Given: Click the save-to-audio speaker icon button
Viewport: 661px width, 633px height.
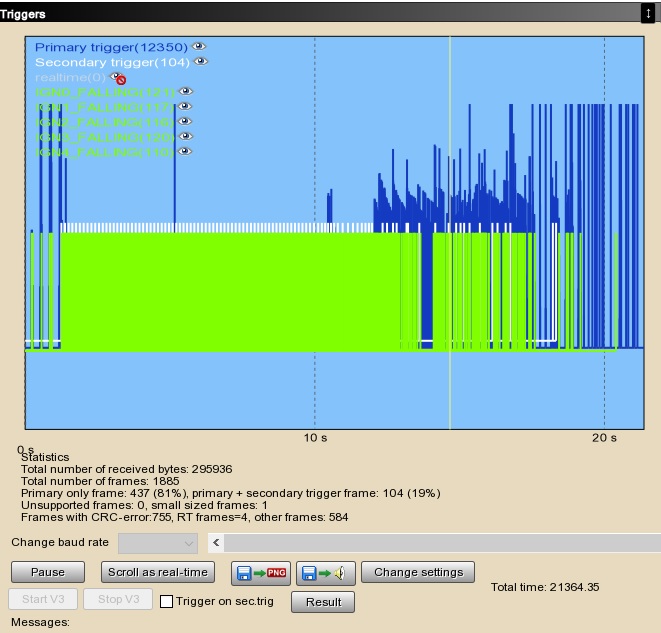Looking at the screenshot, I should point(326,573).
